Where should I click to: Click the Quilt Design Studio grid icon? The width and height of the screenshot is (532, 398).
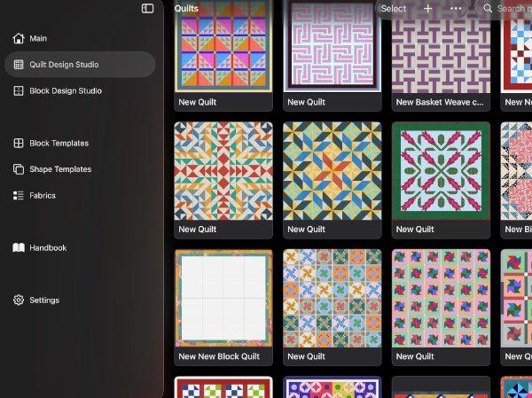pyautogui.click(x=19, y=65)
